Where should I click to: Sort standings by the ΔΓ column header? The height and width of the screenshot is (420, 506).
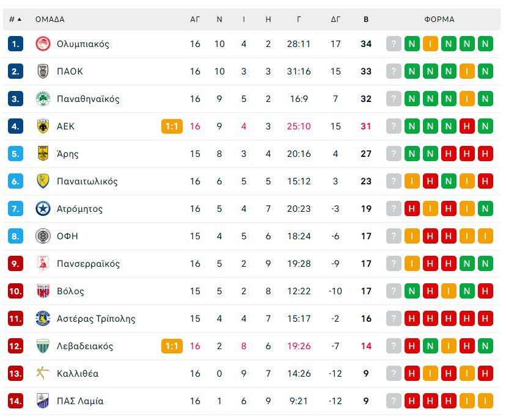tap(335, 19)
